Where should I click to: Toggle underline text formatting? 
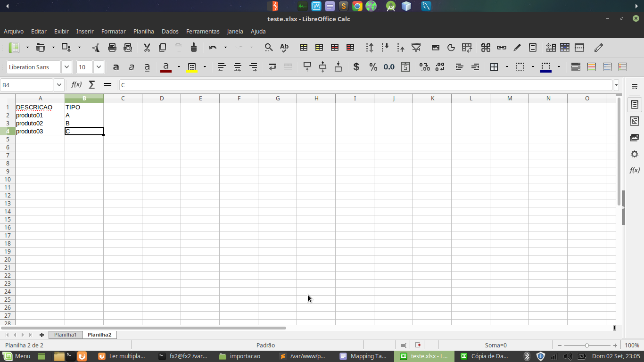point(147,67)
